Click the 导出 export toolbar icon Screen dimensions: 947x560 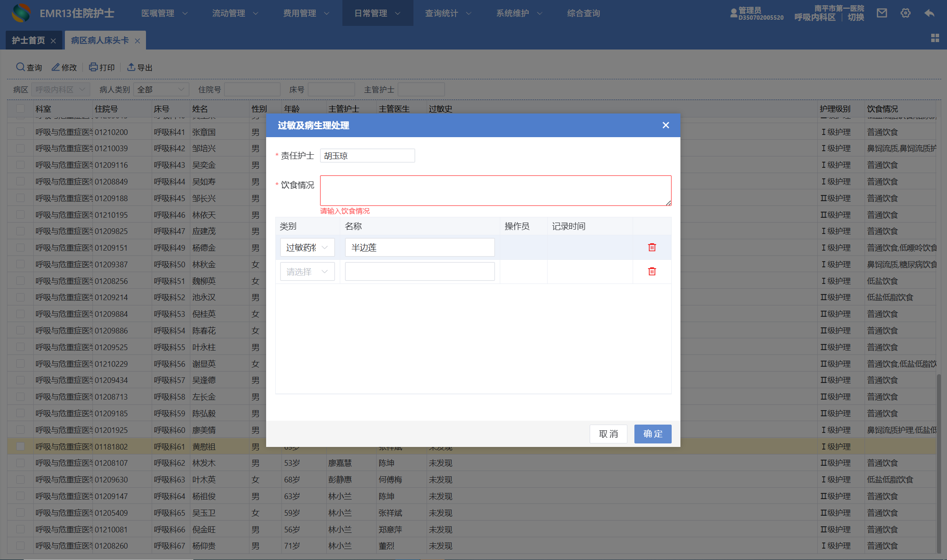tap(131, 67)
